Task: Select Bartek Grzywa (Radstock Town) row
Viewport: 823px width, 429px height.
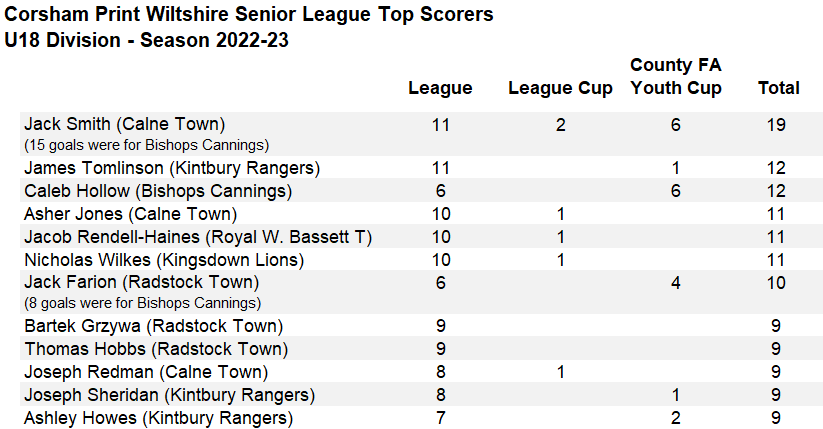Action: point(421,326)
